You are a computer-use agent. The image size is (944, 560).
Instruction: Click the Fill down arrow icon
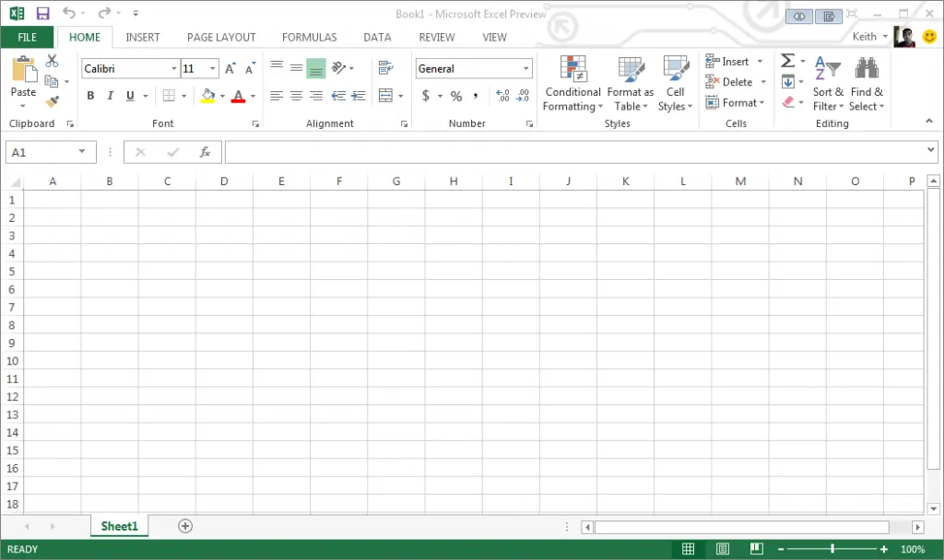(788, 82)
